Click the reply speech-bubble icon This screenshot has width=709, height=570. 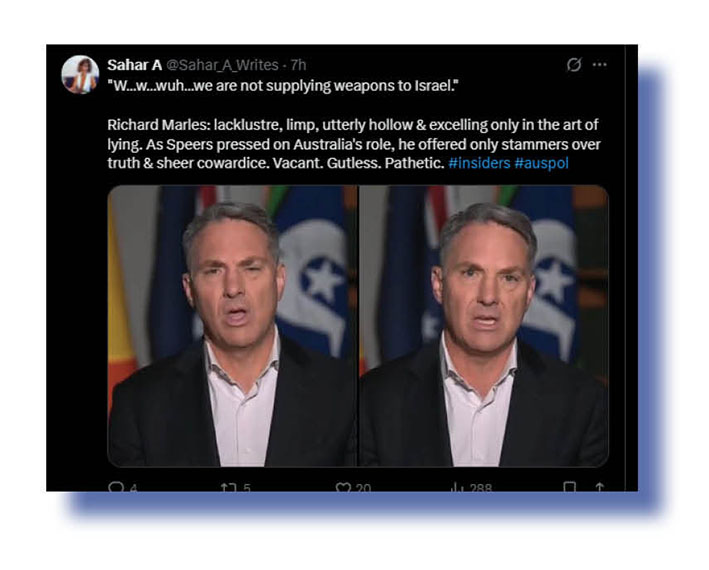tap(116, 486)
